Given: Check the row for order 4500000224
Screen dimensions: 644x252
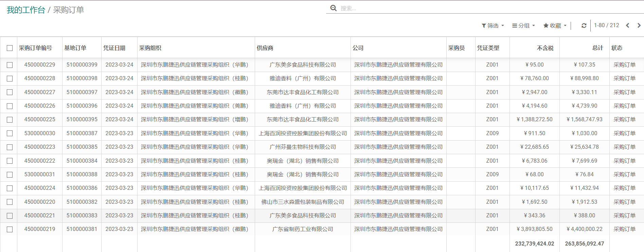Looking at the screenshot, I should pyautogui.click(x=10, y=188).
